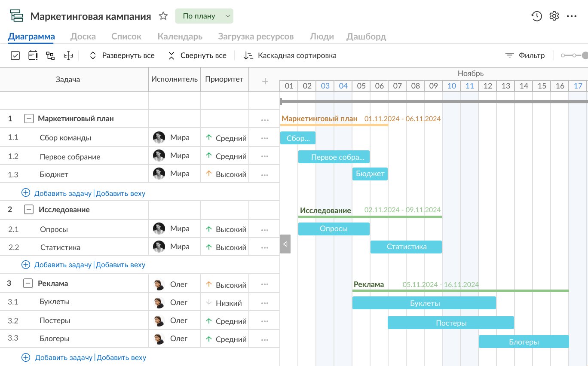Collapse the Маркетинговый план group
The height and width of the screenshot is (366, 588).
29,119
